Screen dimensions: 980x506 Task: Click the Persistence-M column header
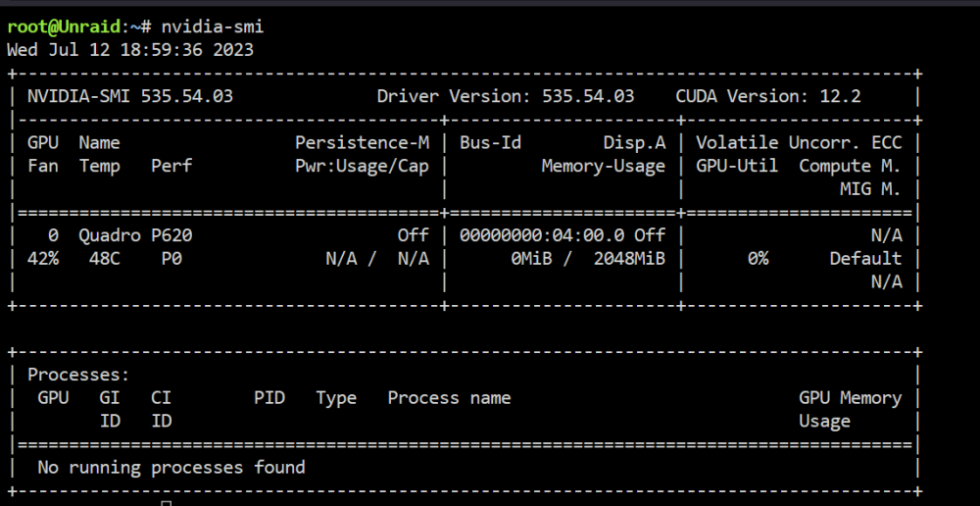(362, 143)
